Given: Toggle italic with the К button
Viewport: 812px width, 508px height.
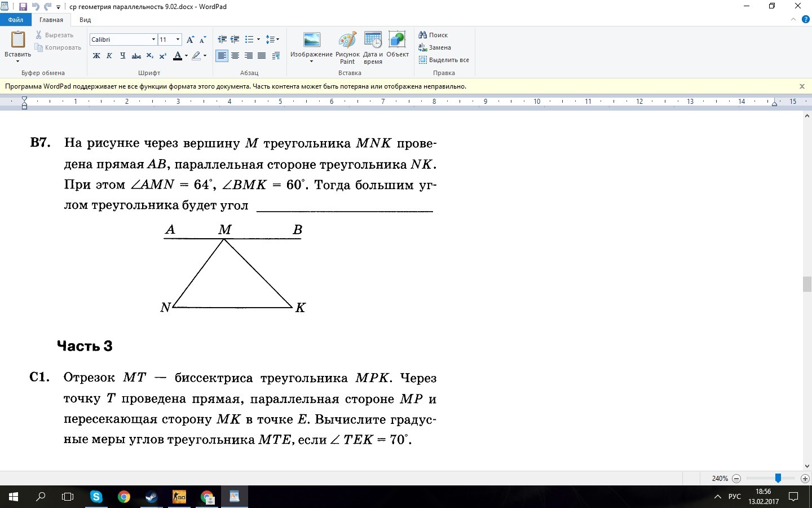Looking at the screenshot, I should pos(109,56).
